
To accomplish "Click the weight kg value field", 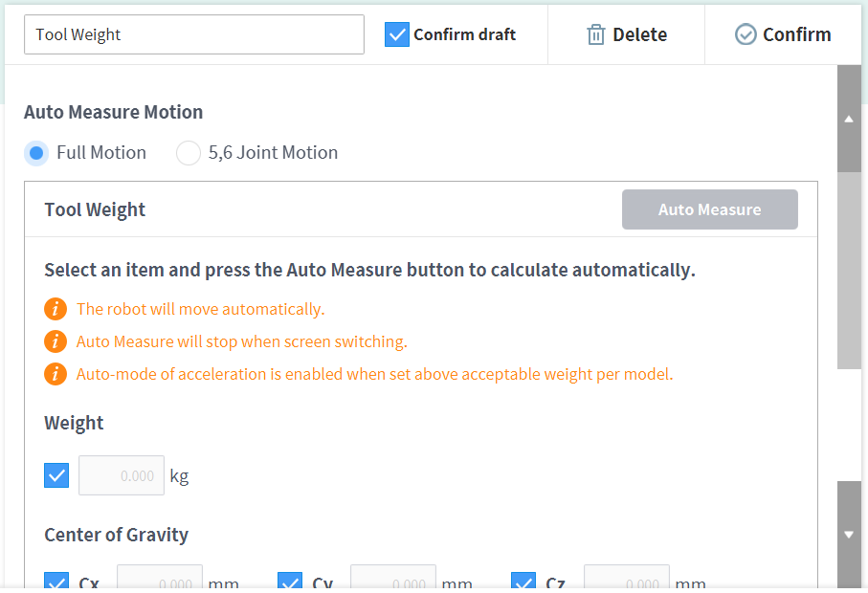I will 122,475.
